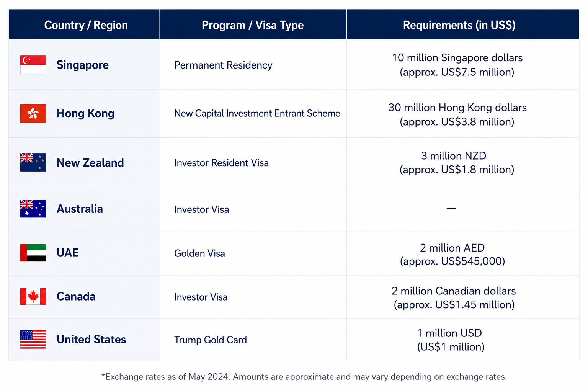The width and height of the screenshot is (588, 392).
Task: Click the Australia requirements dash
Action: click(451, 208)
